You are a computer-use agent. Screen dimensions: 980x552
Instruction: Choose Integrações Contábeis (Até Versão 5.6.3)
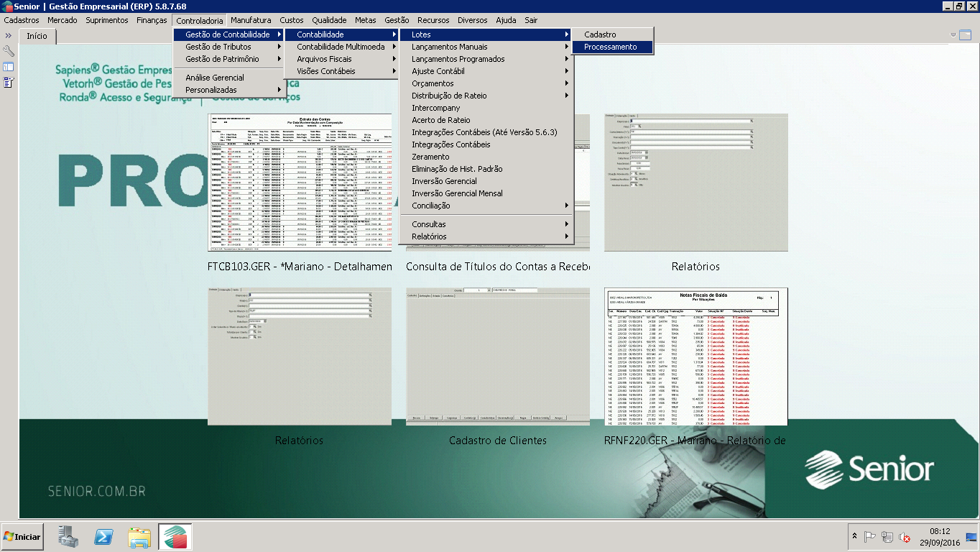tap(486, 132)
